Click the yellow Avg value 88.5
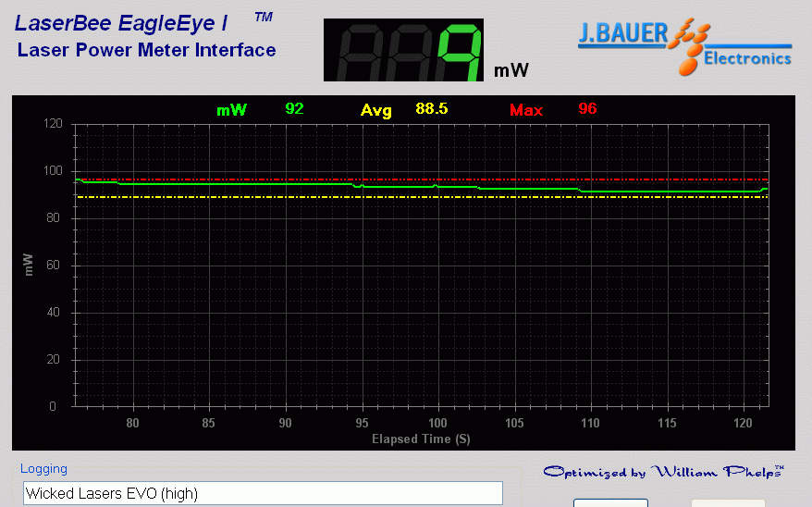 click(x=431, y=109)
